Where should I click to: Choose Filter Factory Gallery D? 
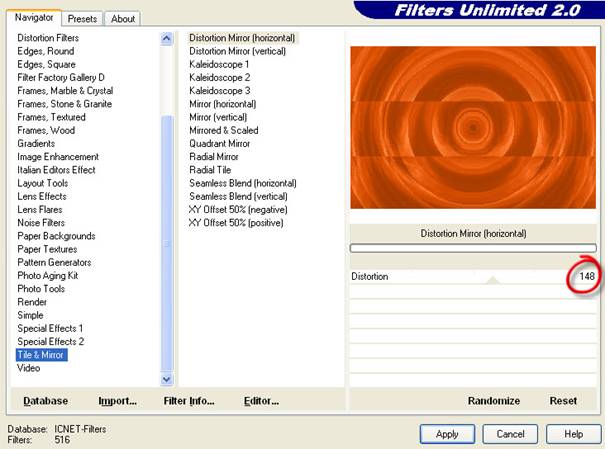[x=61, y=77]
